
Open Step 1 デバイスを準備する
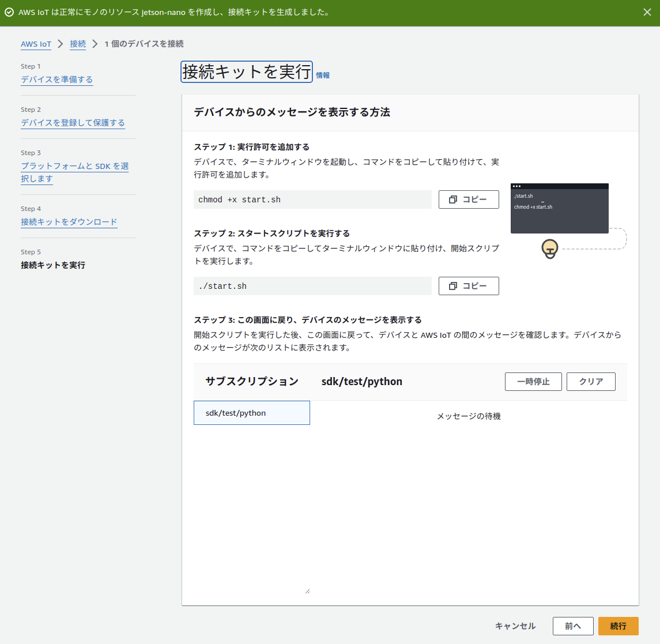(x=56, y=80)
